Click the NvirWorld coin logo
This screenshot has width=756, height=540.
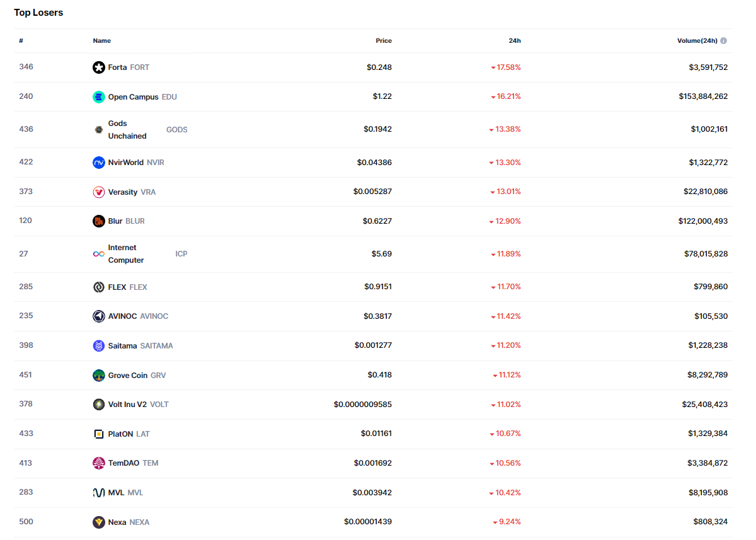point(99,163)
